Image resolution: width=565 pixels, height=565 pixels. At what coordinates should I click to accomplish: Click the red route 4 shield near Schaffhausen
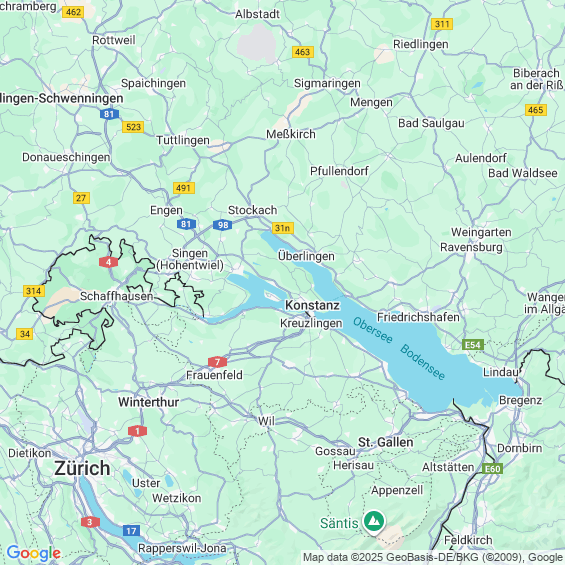[108, 262]
